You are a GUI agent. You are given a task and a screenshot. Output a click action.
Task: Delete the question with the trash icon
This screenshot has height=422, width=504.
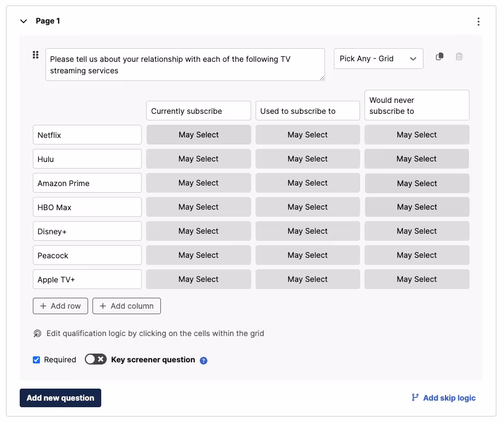tap(459, 56)
